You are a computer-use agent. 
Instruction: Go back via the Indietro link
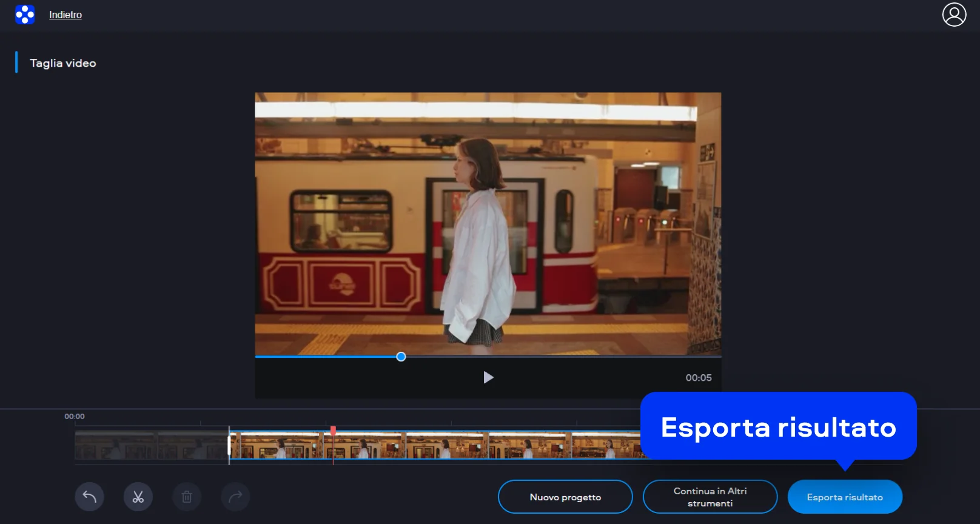point(65,15)
